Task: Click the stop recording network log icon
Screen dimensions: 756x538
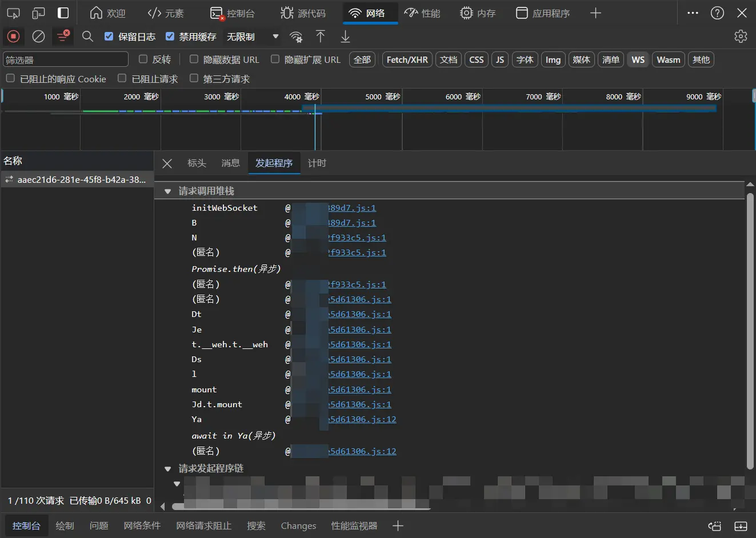Action: pyautogui.click(x=13, y=37)
